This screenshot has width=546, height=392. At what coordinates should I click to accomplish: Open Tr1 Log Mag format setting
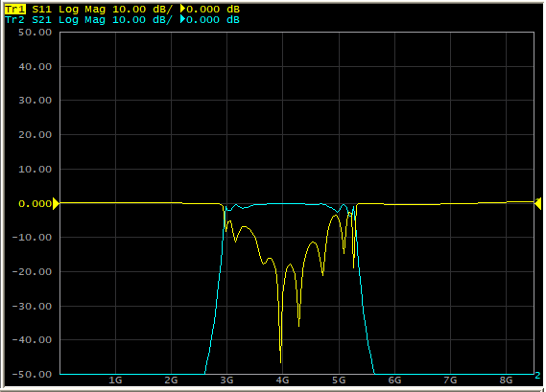click(82, 10)
